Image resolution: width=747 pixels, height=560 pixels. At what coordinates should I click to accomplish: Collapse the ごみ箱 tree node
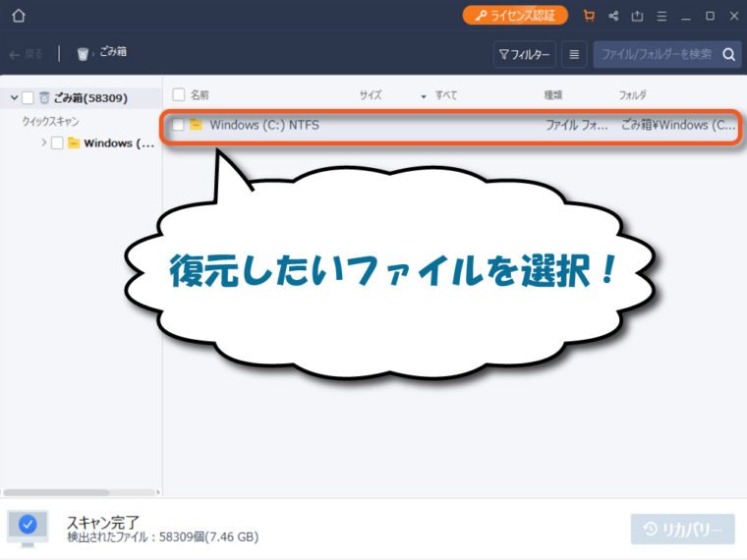point(14,97)
